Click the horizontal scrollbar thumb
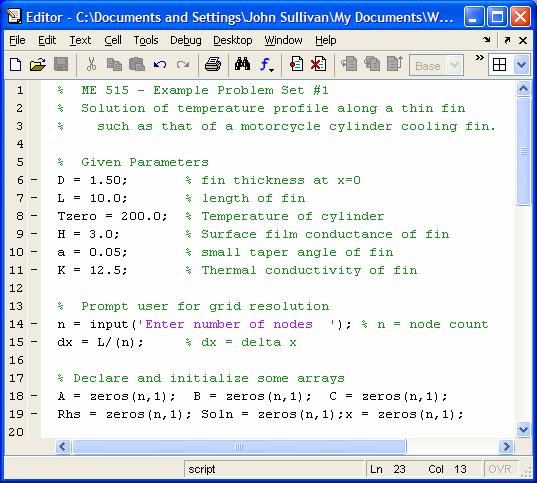The width and height of the screenshot is (537, 483). (239, 447)
